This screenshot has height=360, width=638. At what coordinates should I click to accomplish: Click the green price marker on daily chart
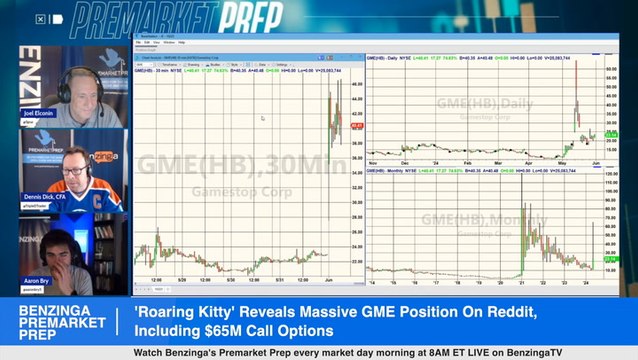click(x=612, y=135)
